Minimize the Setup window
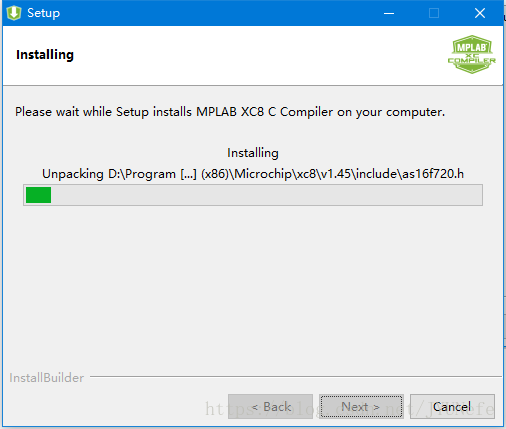Screen dimensions: 506x429 (389, 13)
